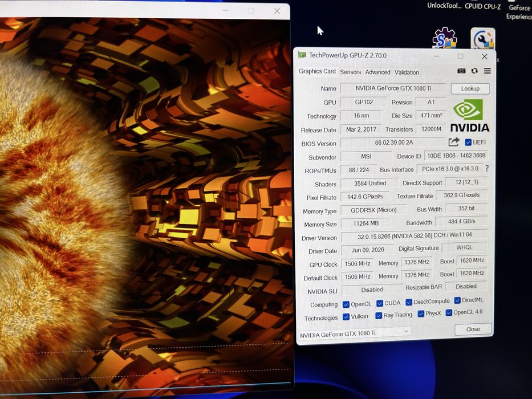Image resolution: width=532 pixels, height=399 pixels.
Task: Click the GPU value GP102
Action: click(x=364, y=102)
